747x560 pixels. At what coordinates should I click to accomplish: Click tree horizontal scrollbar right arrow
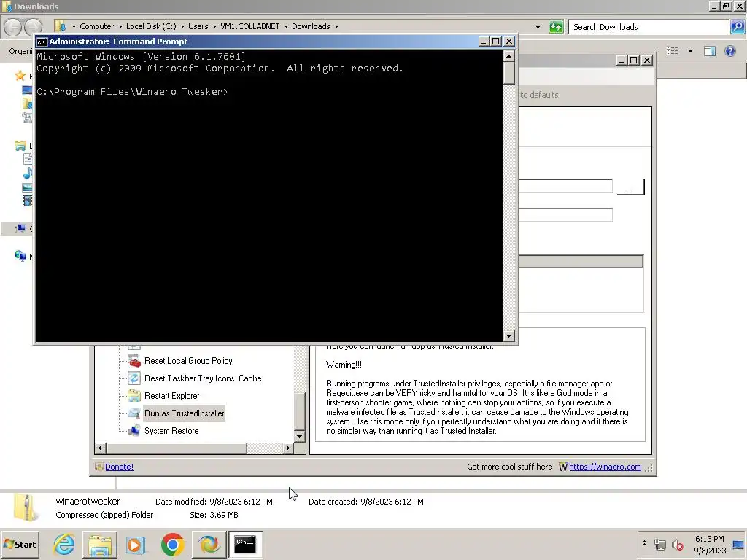[287, 448]
